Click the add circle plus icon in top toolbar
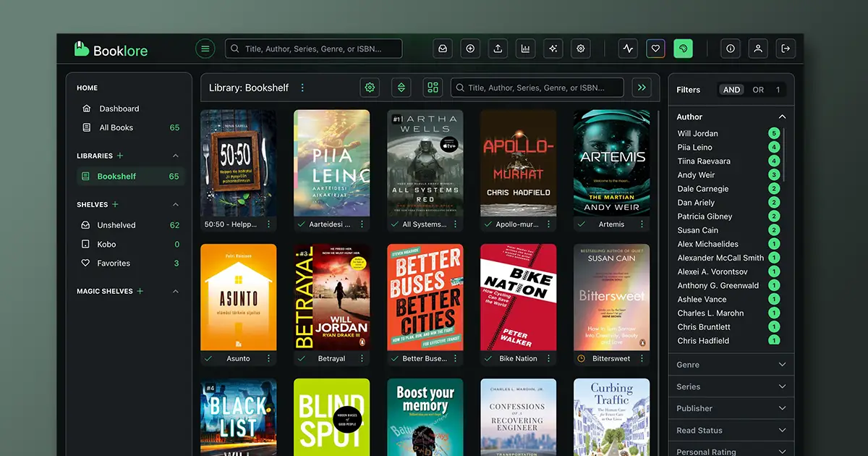Screen dimensions: 868x456 tap(470, 48)
